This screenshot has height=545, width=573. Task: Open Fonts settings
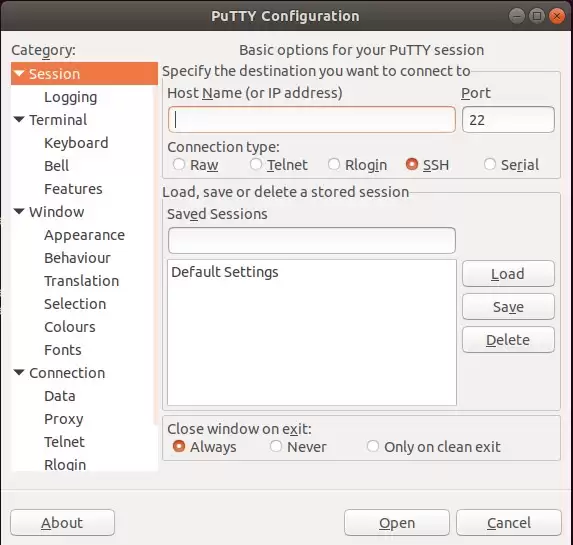click(62, 350)
